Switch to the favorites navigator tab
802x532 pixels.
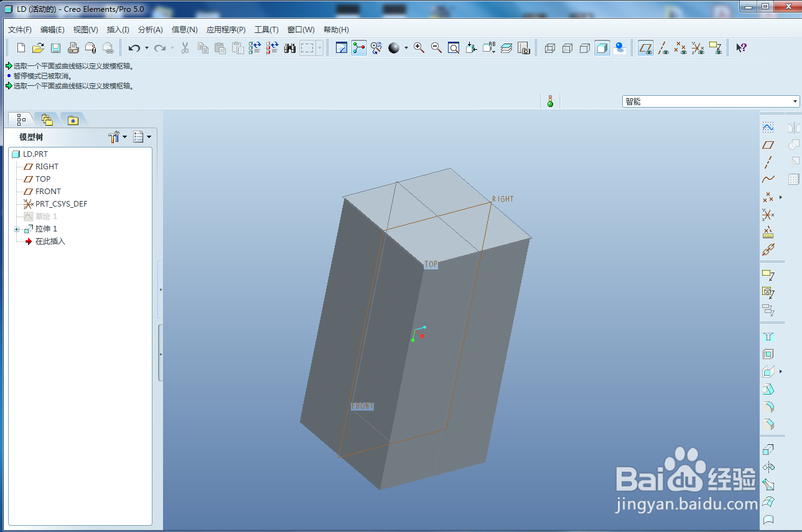tap(73, 119)
